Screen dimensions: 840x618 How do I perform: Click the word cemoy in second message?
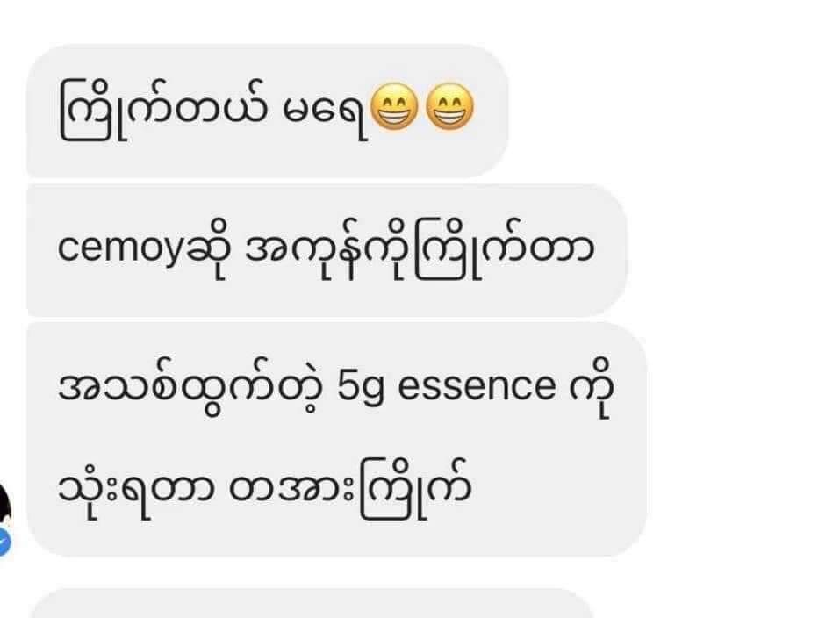tap(120, 250)
